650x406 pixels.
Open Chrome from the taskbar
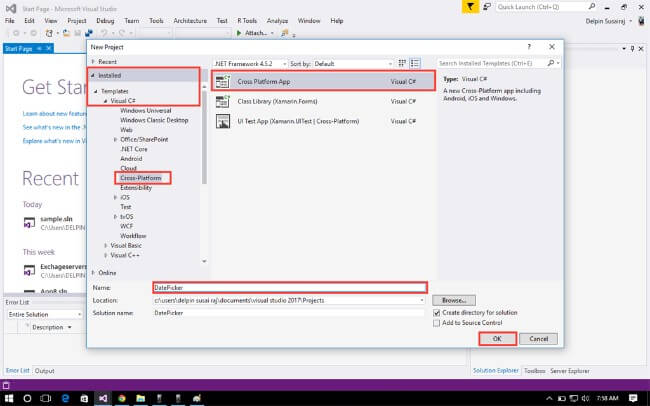[x=122, y=399]
